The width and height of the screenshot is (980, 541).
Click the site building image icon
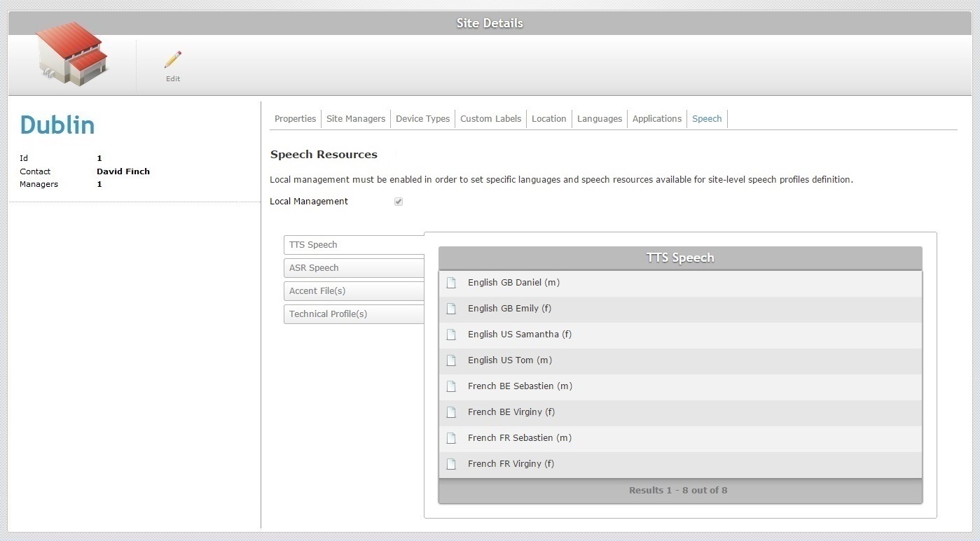pos(71,54)
